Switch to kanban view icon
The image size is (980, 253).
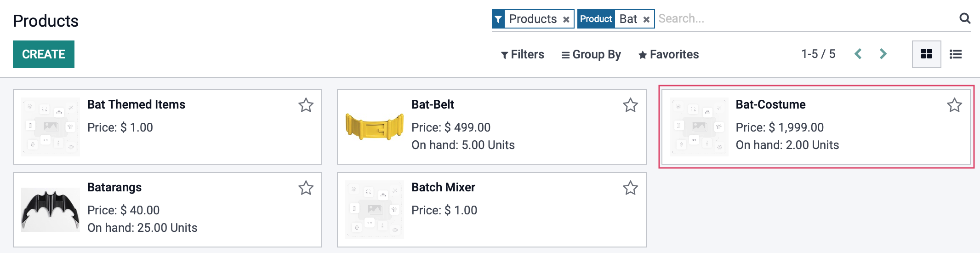coord(926,54)
